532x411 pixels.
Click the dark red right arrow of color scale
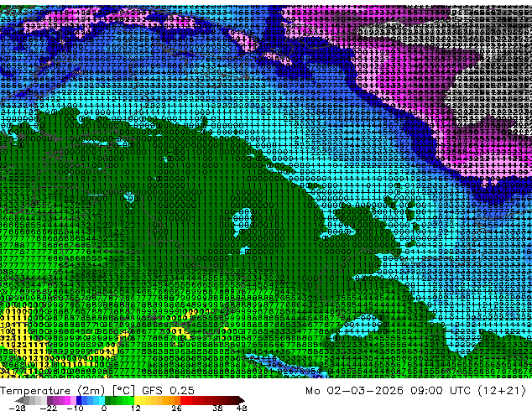coord(242,400)
